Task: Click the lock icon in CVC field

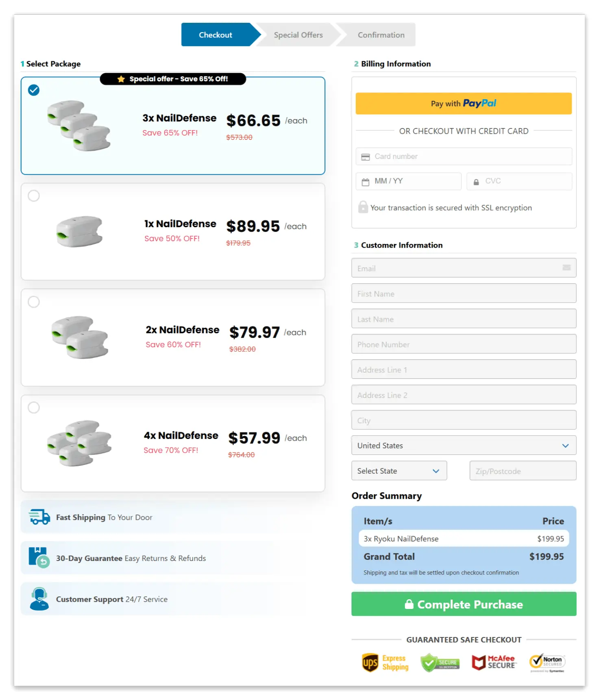Action: click(x=476, y=182)
